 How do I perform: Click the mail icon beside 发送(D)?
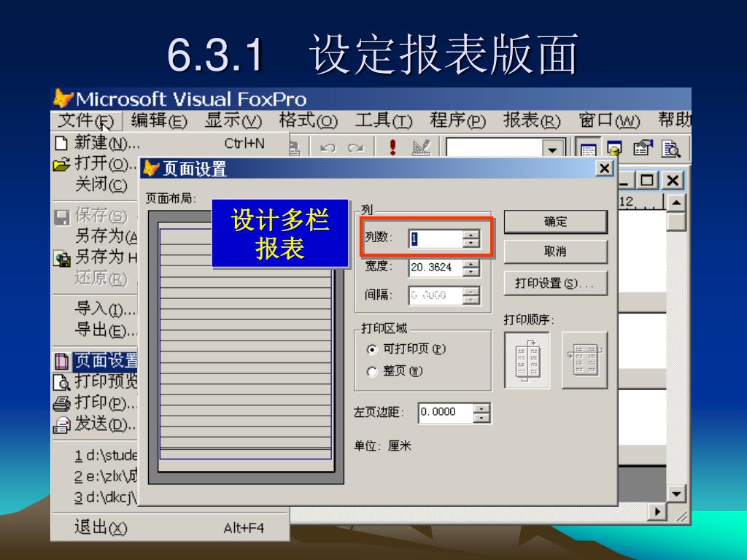coord(61,425)
